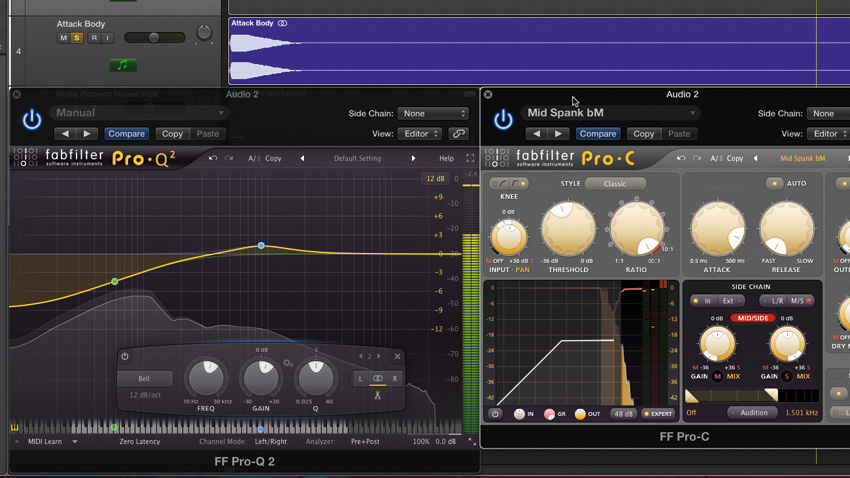This screenshot has width=850, height=478.
Task: Open View Editor dropdown in Pro-Q window
Action: coord(420,134)
